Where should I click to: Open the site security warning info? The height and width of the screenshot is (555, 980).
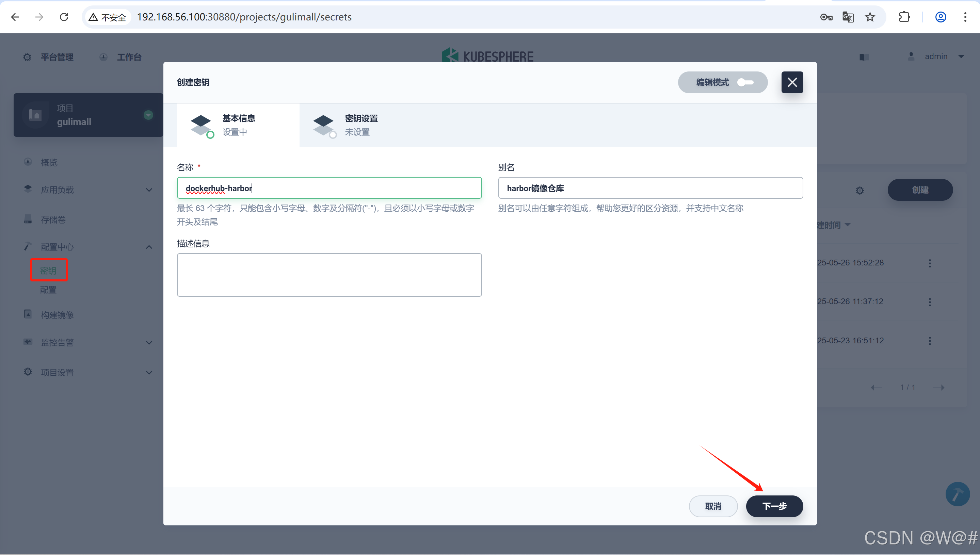(x=108, y=17)
